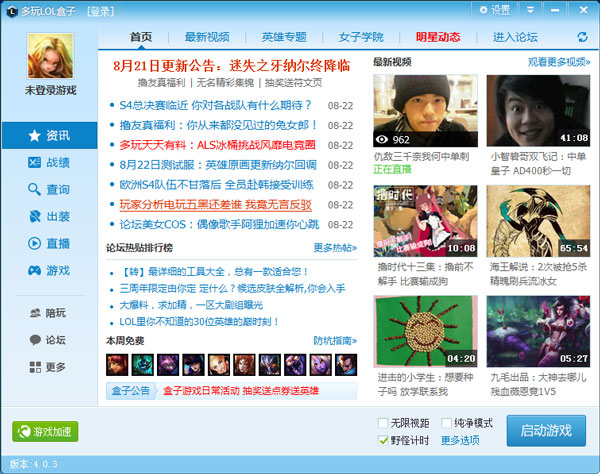Switch to the 进入论坛 tab
600x474 pixels.
[515, 37]
